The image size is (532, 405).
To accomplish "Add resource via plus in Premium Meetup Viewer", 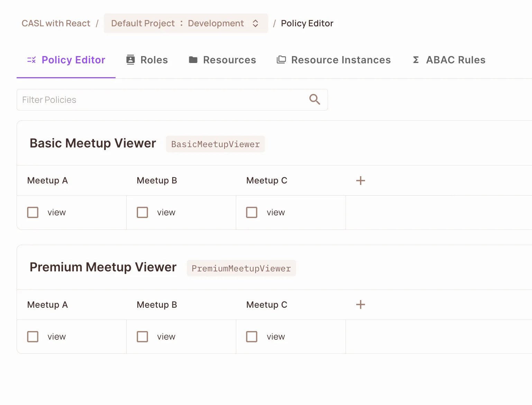I will click(x=360, y=305).
